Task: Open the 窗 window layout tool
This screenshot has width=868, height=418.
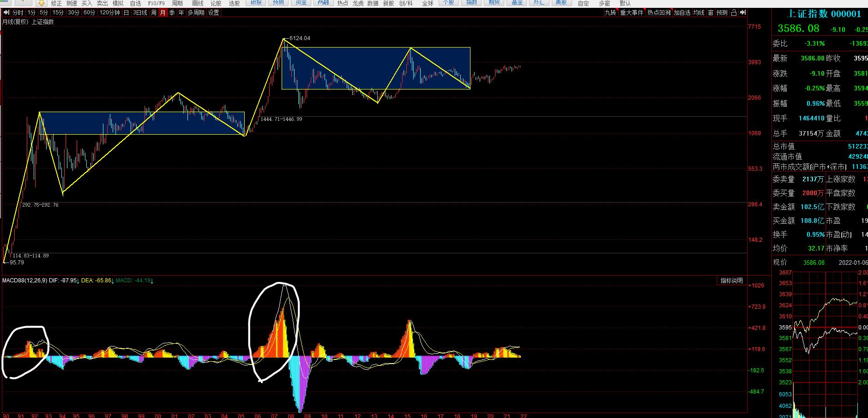Action: point(711,12)
